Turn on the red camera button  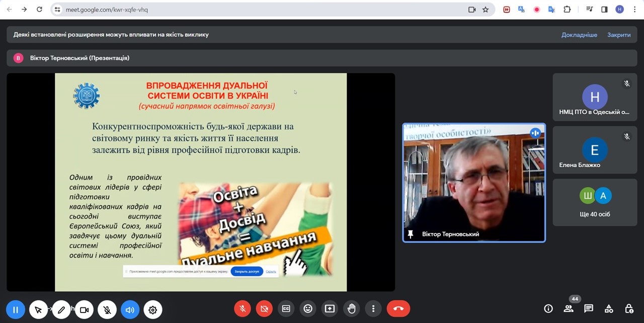tap(264, 309)
